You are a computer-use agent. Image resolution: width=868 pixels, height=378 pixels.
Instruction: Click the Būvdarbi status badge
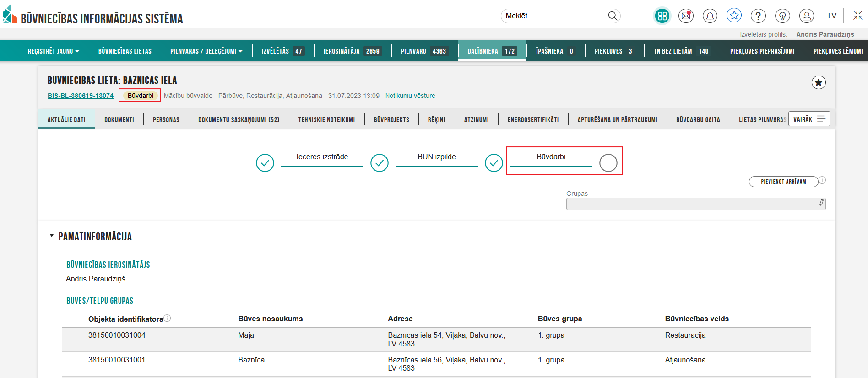tap(141, 96)
